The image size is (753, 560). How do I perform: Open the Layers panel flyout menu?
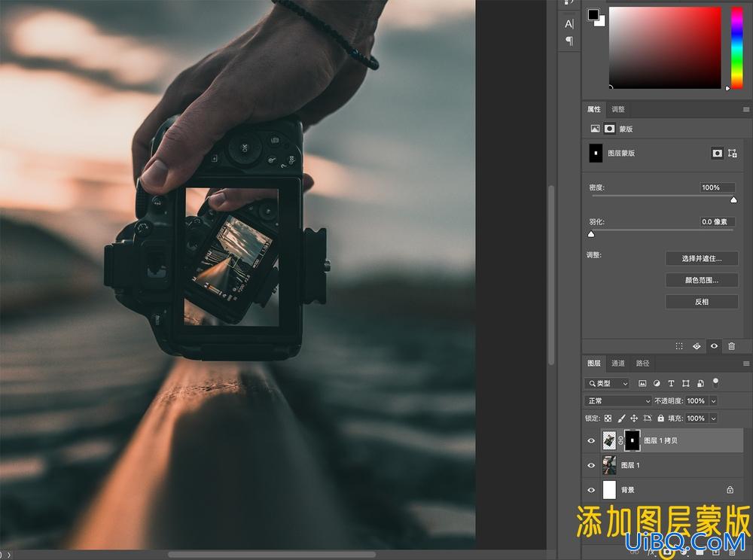[745, 364]
